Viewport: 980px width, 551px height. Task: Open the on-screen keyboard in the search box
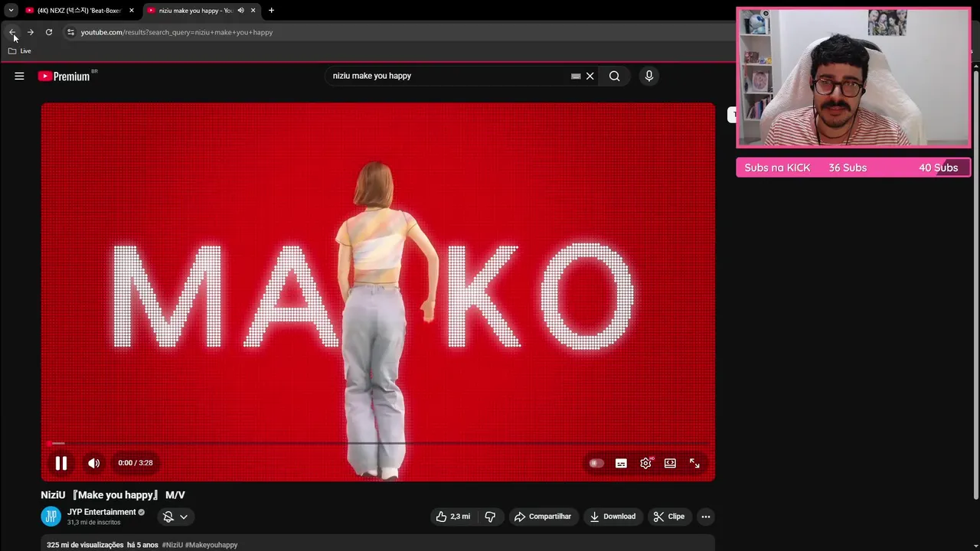576,77
